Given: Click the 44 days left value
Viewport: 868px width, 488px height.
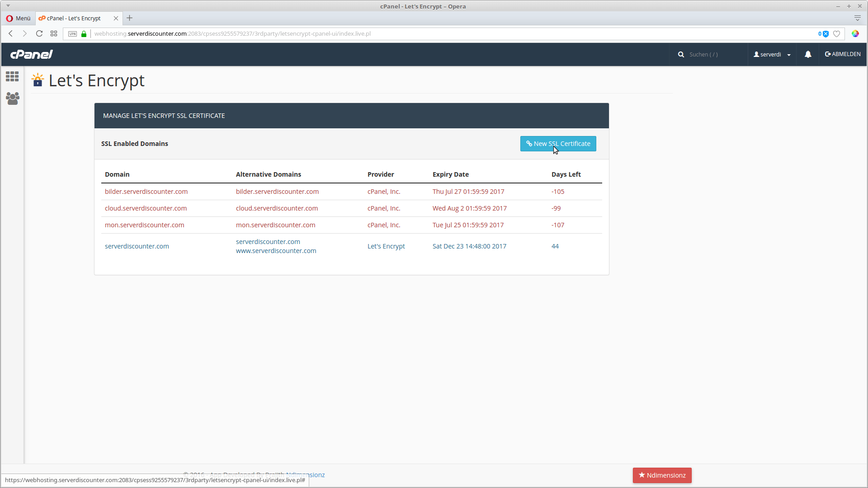Looking at the screenshot, I should pyautogui.click(x=555, y=246).
